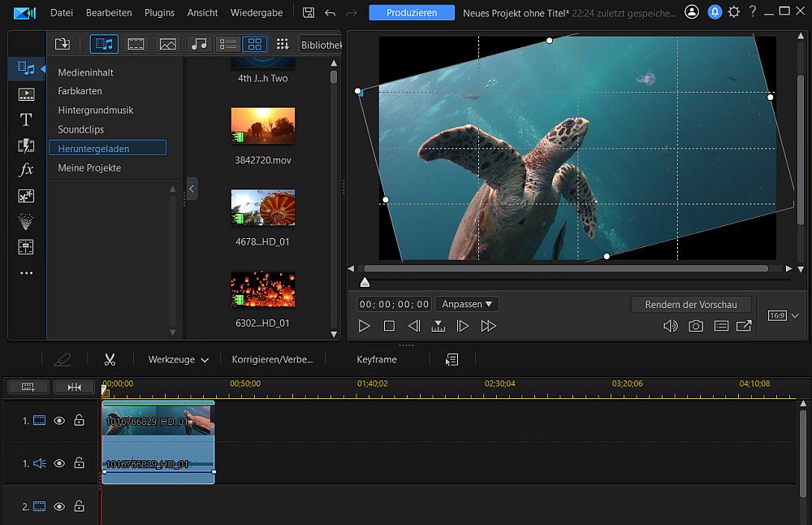Open the Effects Room fx icon
The height and width of the screenshot is (525, 812).
(x=26, y=170)
